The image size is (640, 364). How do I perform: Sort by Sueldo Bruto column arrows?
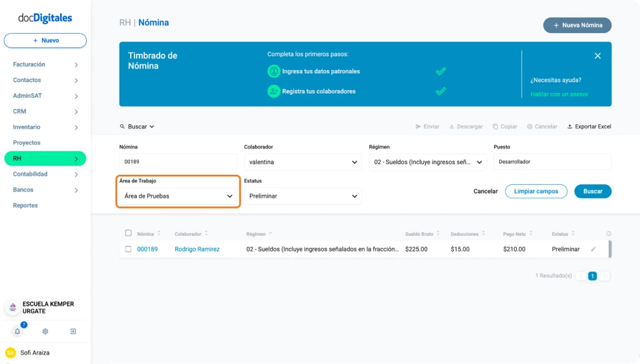point(438,234)
